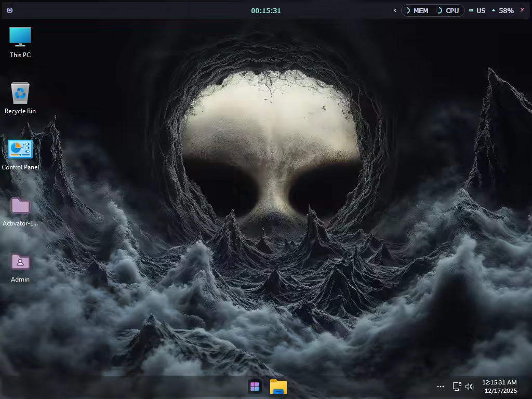The height and width of the screenshot is (399, 532).
Task: Expand the top bar left chevron arrow
Action: tap(395, 10)
